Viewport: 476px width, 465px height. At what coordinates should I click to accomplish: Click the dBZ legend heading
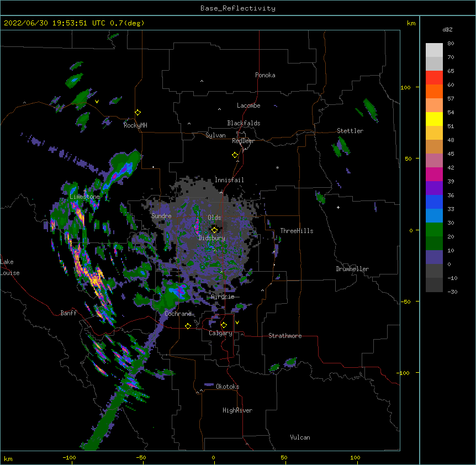click(x=447, y=30)
